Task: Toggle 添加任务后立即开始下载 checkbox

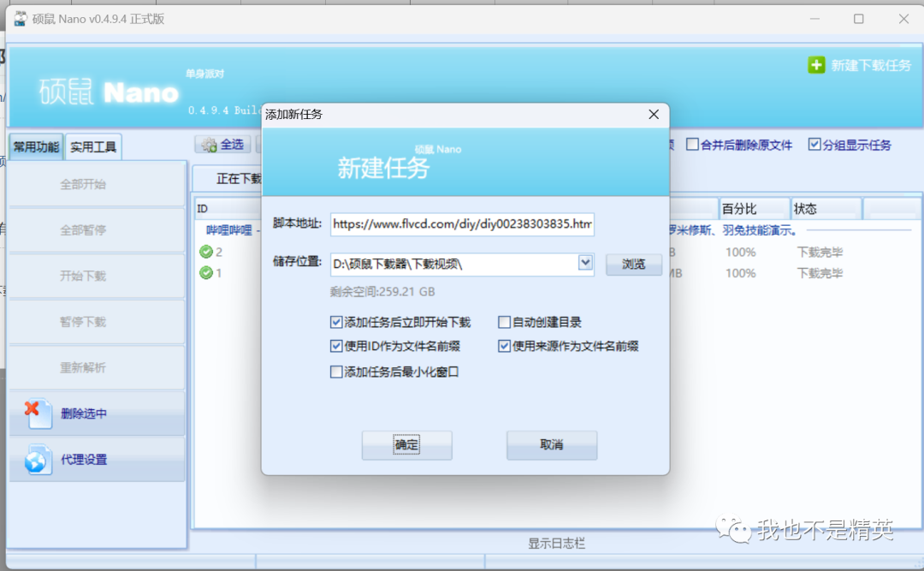Action: click(x=336, y=322)
